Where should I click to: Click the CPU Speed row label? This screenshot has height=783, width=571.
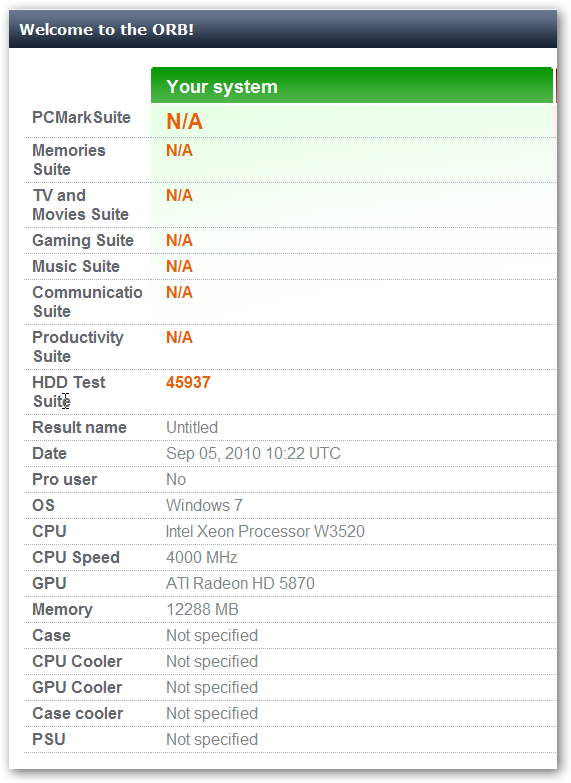pos(76,557)
